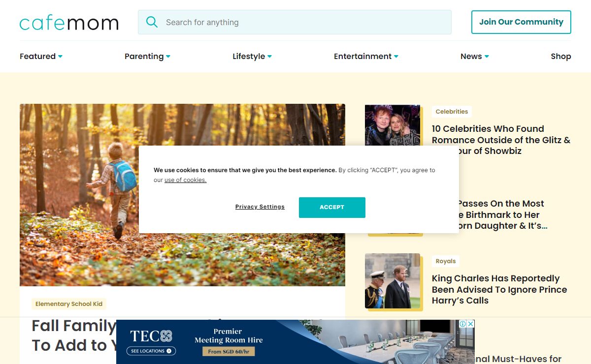Open the News dropdown arrow

click(487, 57)
